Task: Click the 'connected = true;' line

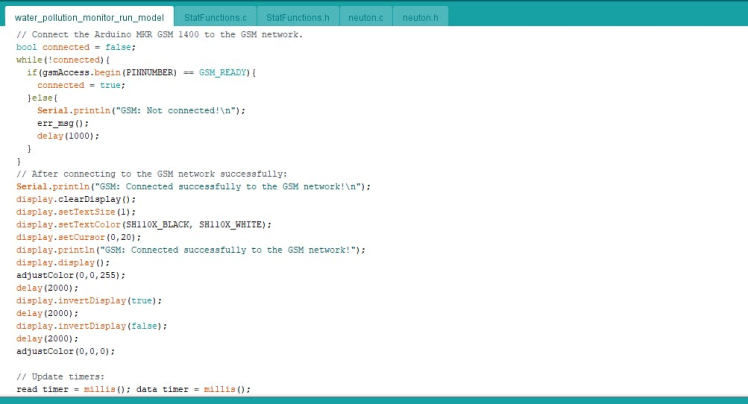Action: tap(81, 85)
